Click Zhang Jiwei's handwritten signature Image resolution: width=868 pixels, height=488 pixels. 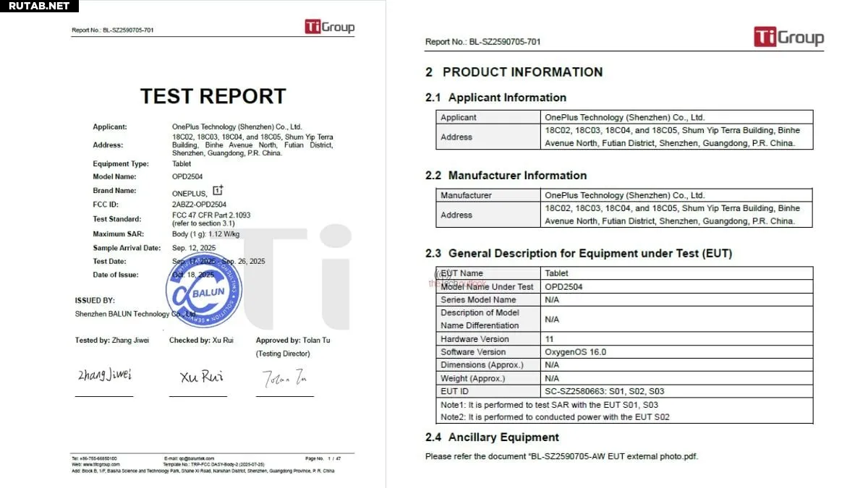tap(105, 375)
